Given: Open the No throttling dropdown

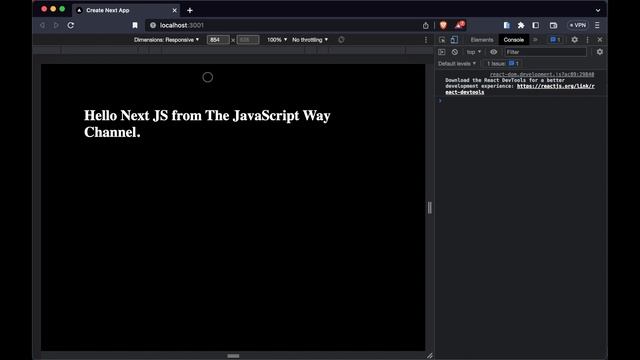Looking at the screenshot, I should click(x=310, y=40).
